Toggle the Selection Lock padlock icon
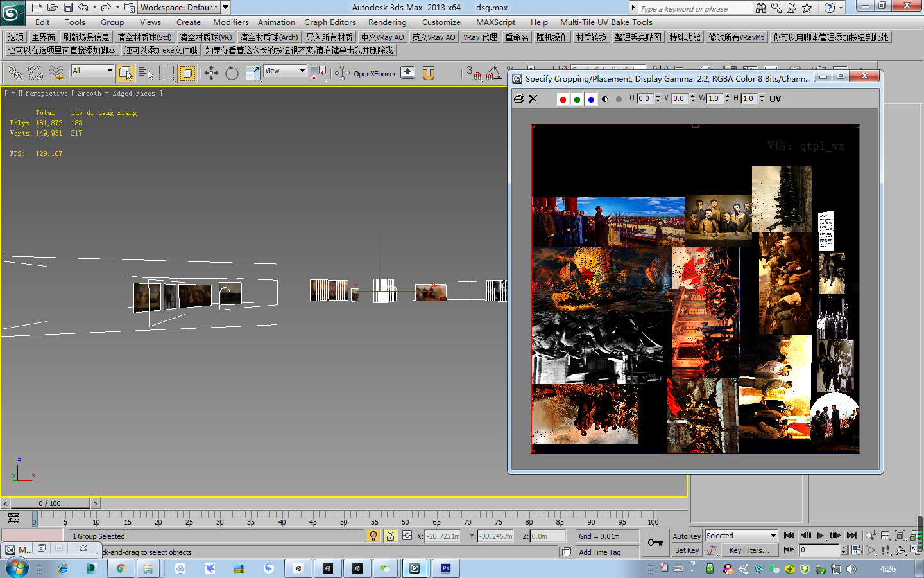The width and height of the screenshot is (924, 578). pos(390,536)
